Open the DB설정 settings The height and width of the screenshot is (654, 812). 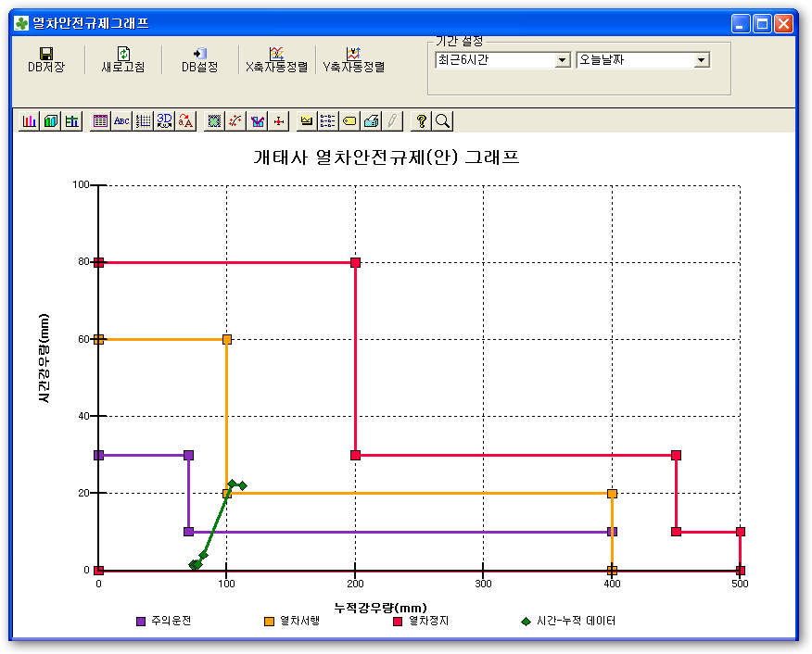point(199,60)
